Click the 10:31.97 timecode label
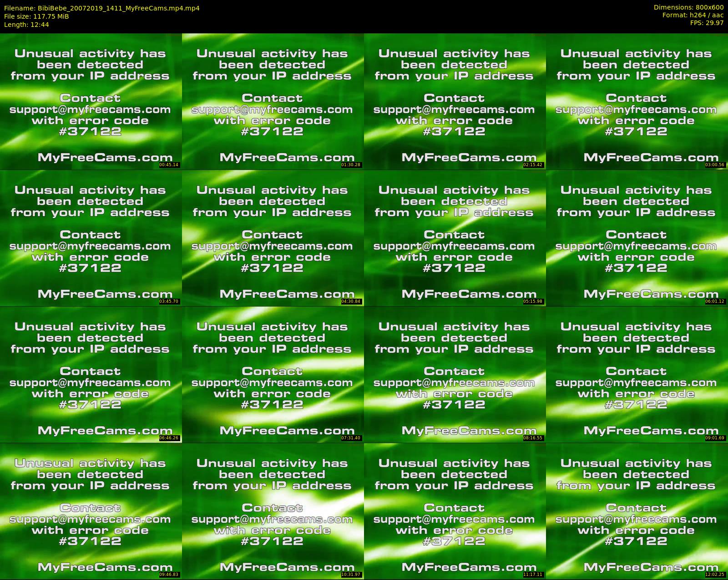The width and height of the screenshot is (728, 580). point(351,575)
